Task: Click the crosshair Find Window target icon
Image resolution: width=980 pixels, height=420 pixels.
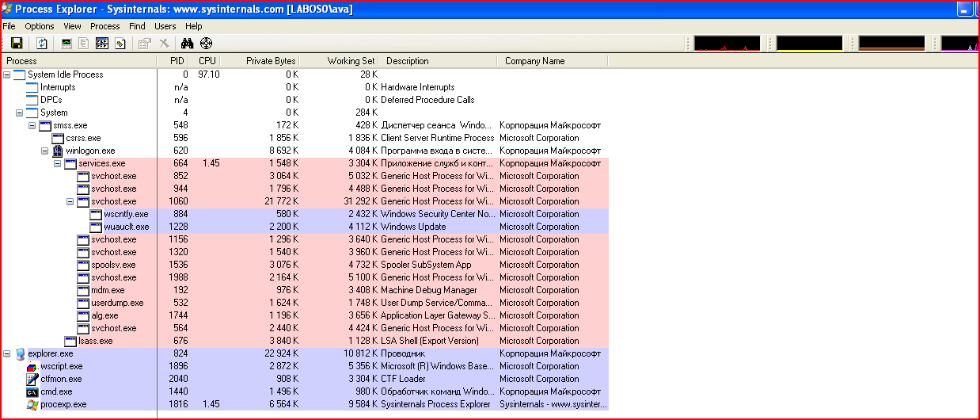Action: [207, 44]
